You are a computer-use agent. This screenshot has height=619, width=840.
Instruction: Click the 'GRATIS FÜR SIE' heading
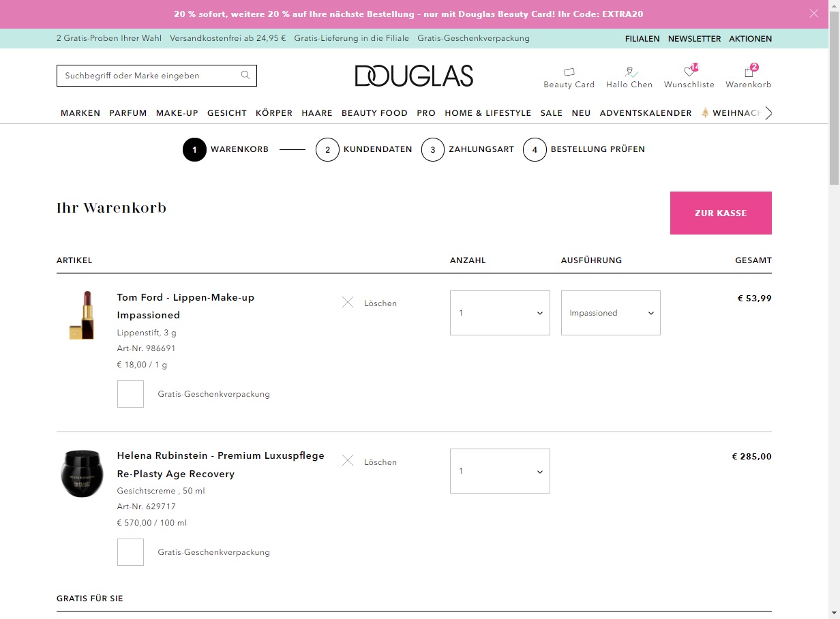click(90, 599)
